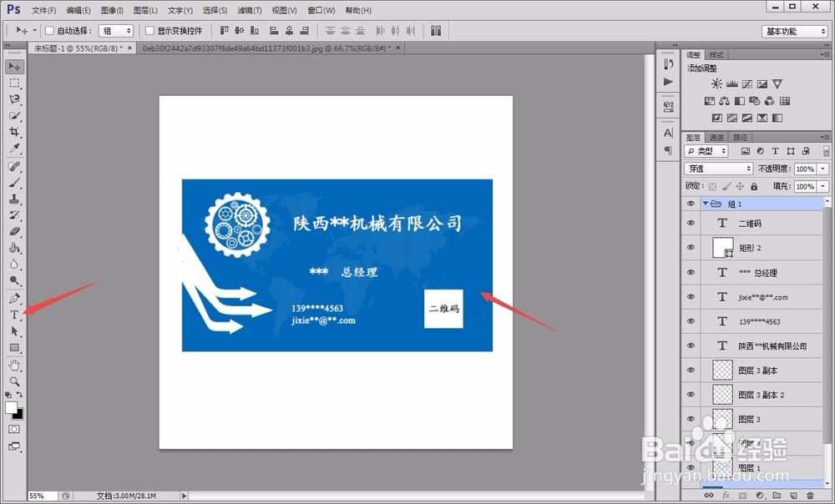
Task: Select the Move tool
Action: point(13,66)
